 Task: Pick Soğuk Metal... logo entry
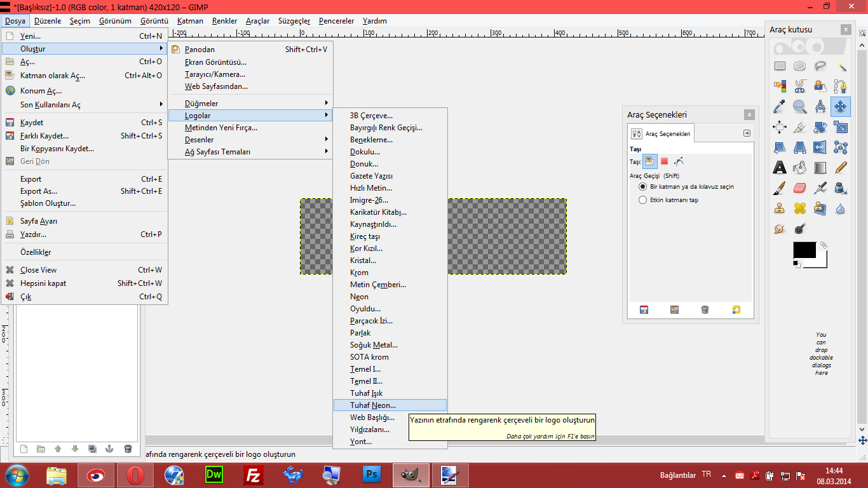[390, 345]
